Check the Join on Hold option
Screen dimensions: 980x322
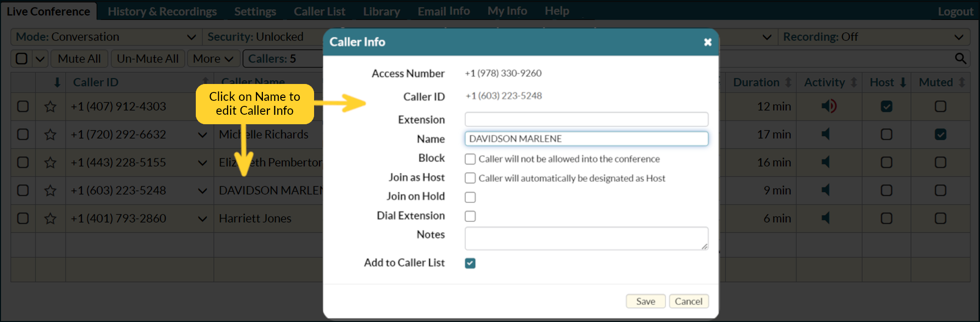(x=470, y=197)
